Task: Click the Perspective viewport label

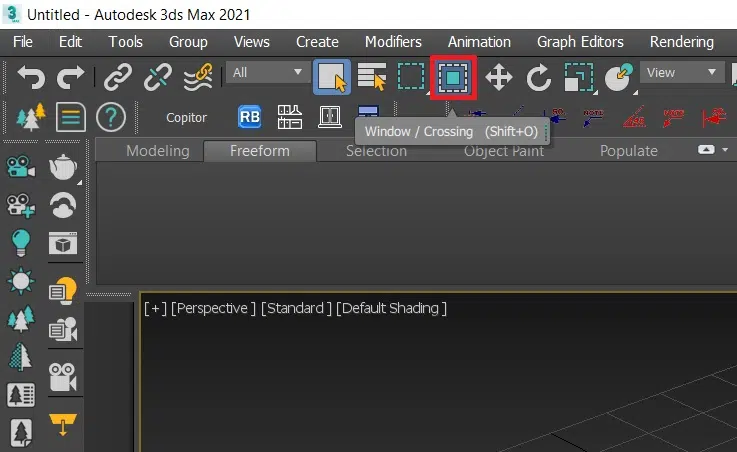Action: coord(212,308)
